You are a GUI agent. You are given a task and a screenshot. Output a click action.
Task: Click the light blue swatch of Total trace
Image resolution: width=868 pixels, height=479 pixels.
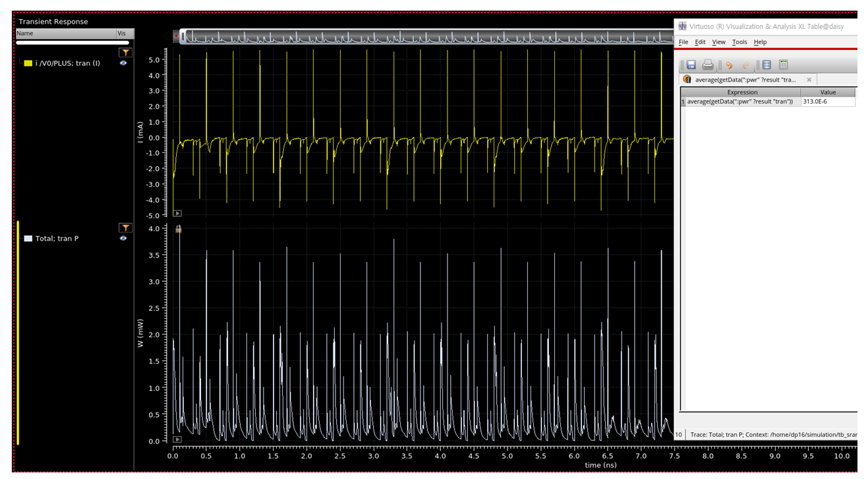[x=28, y=239]
